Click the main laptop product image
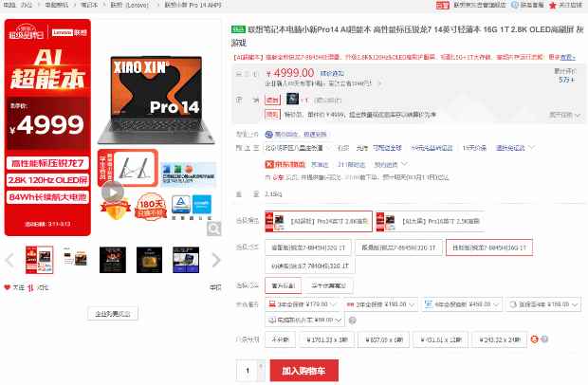The height and width of the screenshot is (385, 588). click(156, 100)
